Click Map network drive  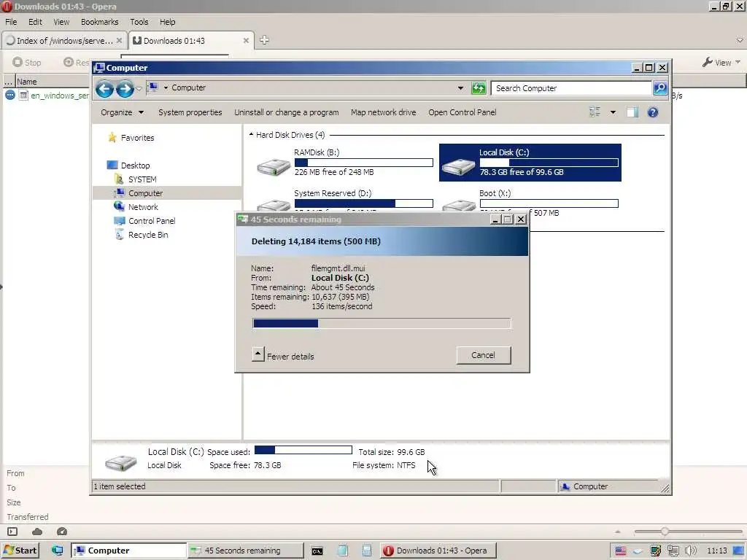click(384, 112)
